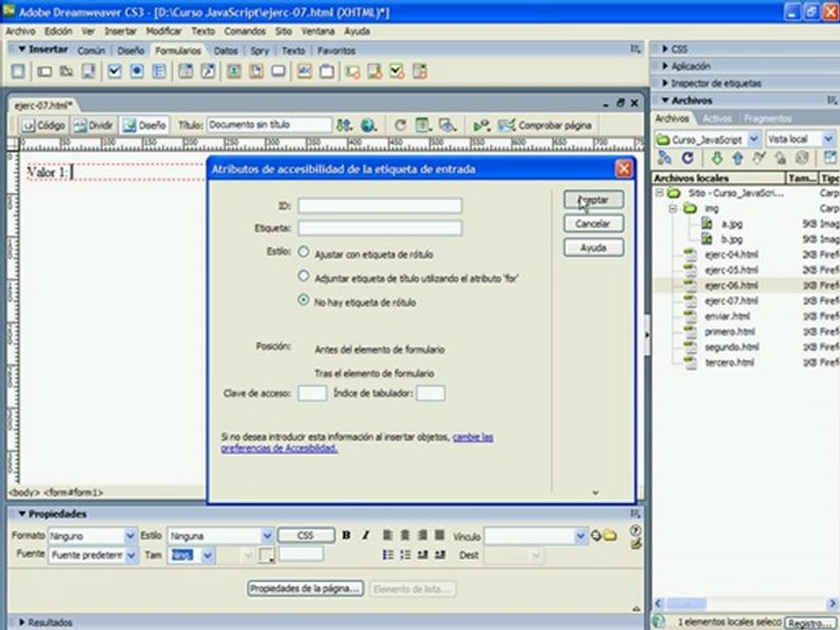Open the Formato dropdown in Propiedades
This screenshot has height=630, width=840.
pos(129,535)
